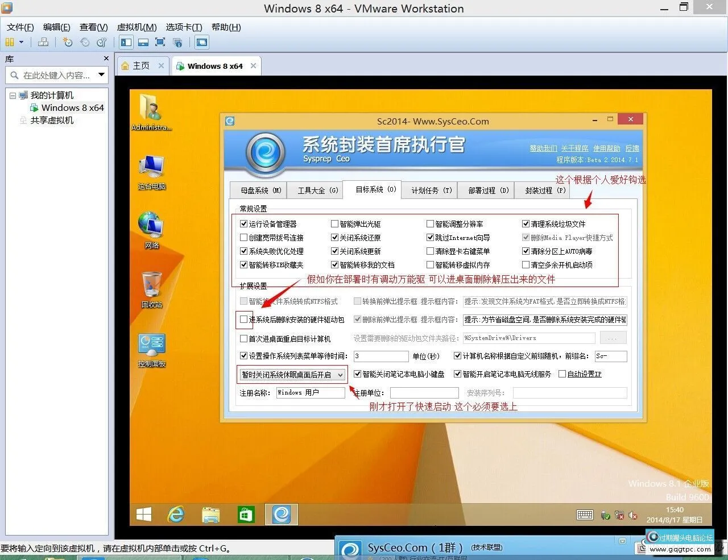Uncheck 运行设备管理器 option

point(243,223)
